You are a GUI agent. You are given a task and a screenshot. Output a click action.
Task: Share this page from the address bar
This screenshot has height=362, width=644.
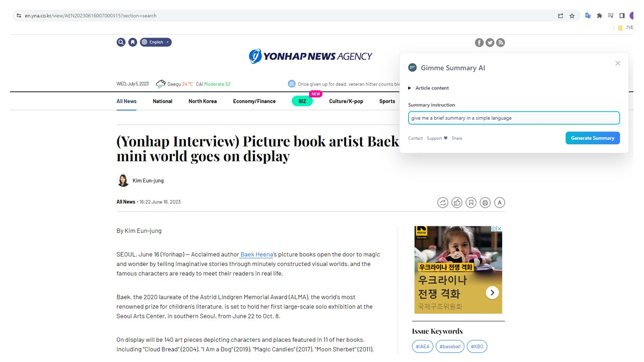(560, 16)
